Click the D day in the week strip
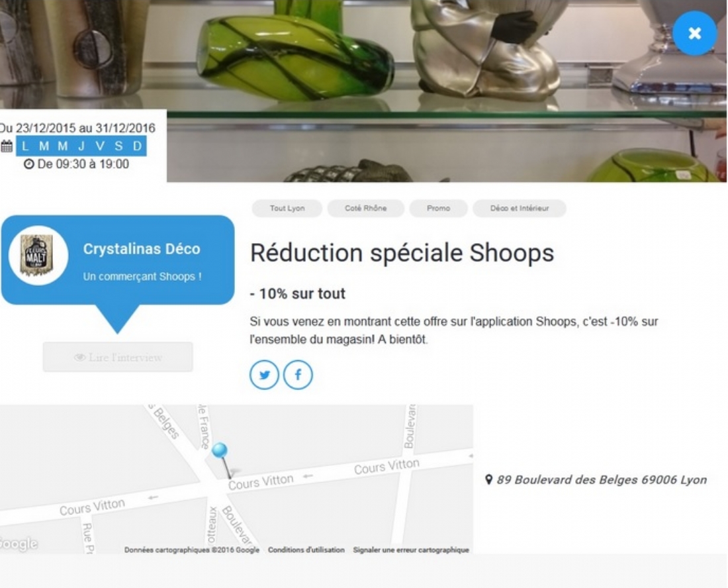The height and width of the screenshot is (588, 728). click(137, 146)
